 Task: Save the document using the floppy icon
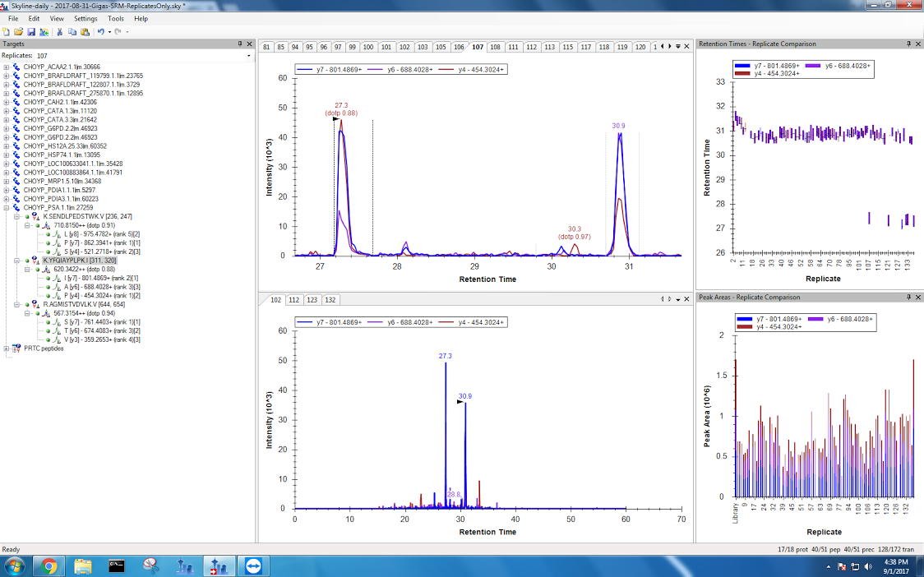point(31,31)
